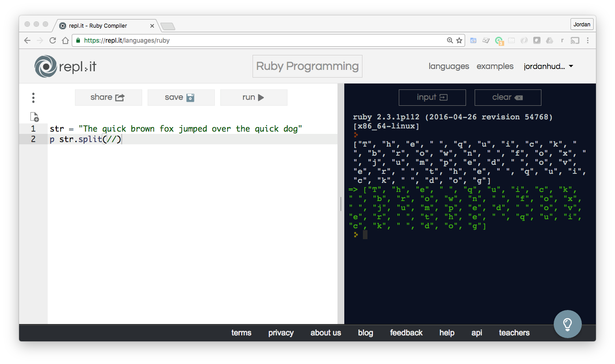Click the PageSpeed extension icon
Screen dimensions: 615x364
tap(473, 40)
